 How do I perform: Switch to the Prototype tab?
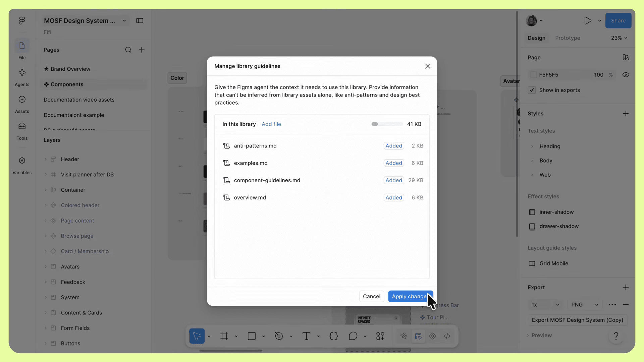568,38
